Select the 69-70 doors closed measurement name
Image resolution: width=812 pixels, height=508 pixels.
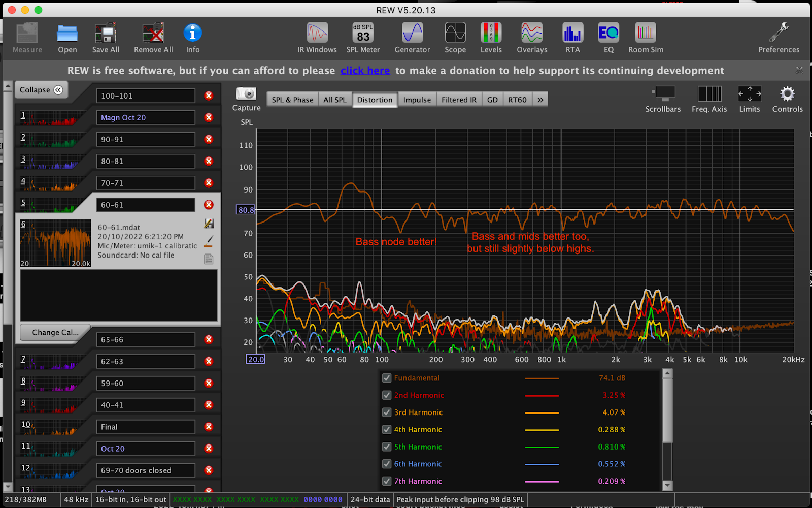click(146, 470)
